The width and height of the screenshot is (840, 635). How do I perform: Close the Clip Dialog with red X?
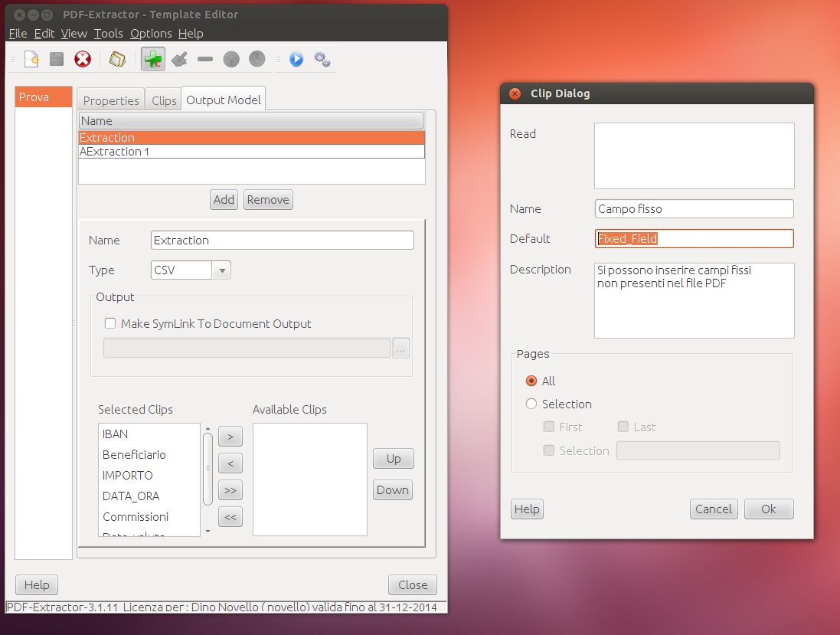click(x=515, y=93)
